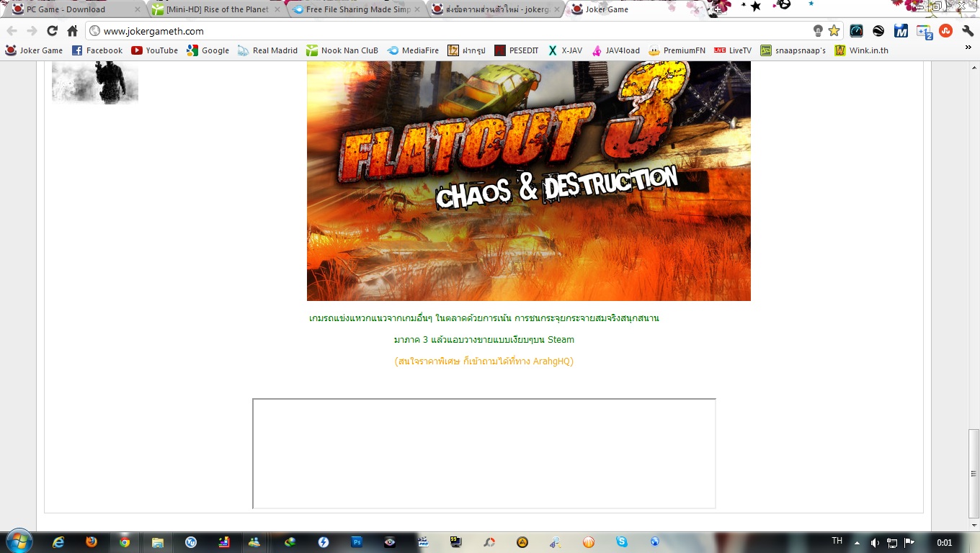980x553 pixels.
Task: Click the green text line mentioning Steam
Action: coord(484,340)
